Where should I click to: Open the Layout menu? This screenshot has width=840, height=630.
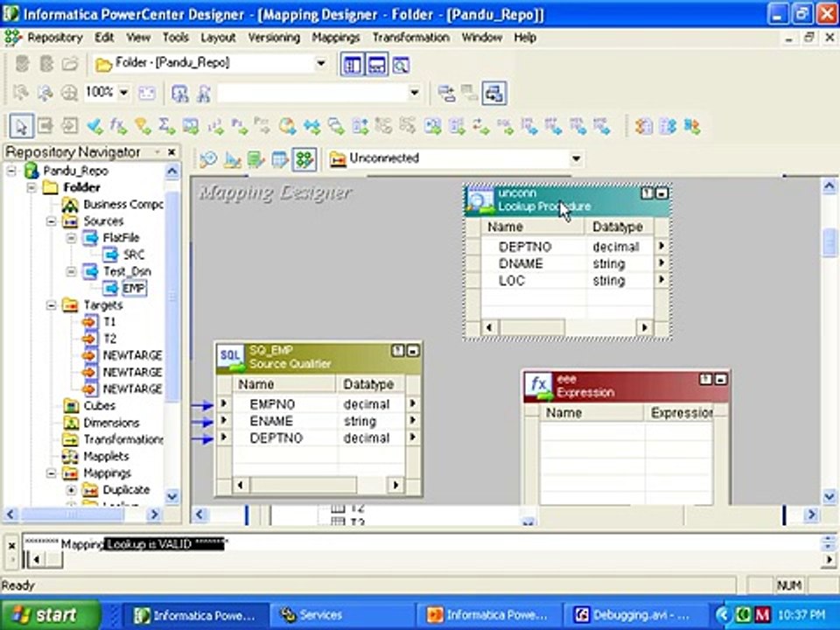tap(218, 38)
